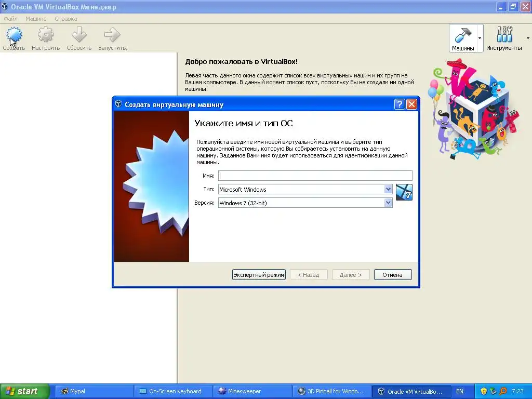Click the Windows start button
This screenshot has width=532, height=399.
[x=24, y=391]
